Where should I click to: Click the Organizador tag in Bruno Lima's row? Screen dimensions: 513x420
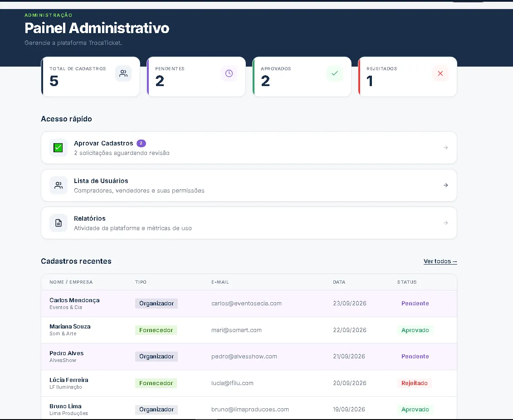[x=156, y=410]
